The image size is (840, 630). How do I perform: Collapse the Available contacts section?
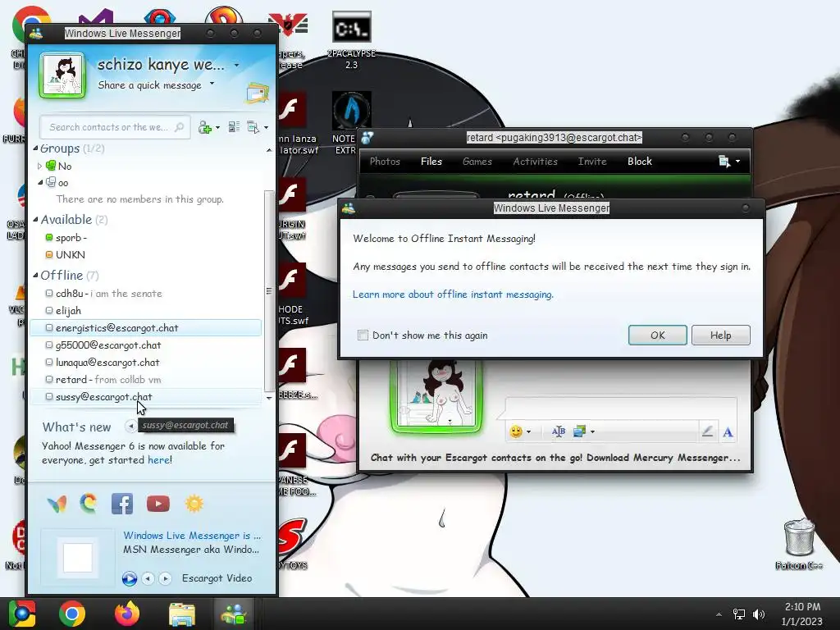point(35,220)
